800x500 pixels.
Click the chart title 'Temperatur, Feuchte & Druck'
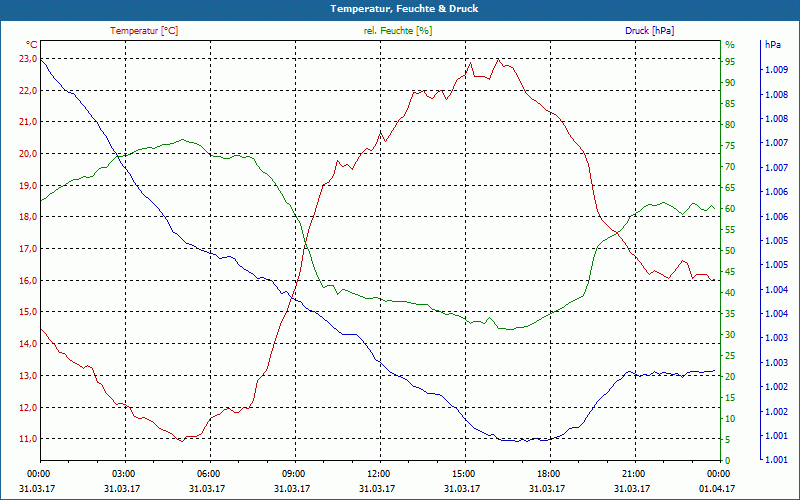[x=404, y=9]
